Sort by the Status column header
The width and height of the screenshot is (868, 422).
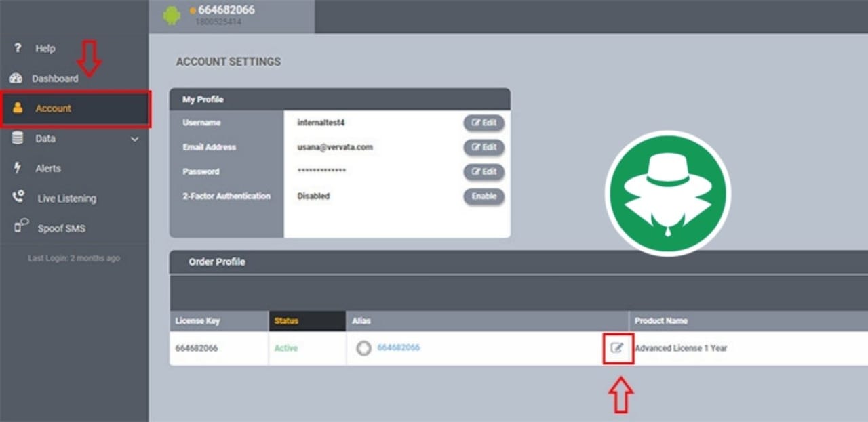pos(286,321)
